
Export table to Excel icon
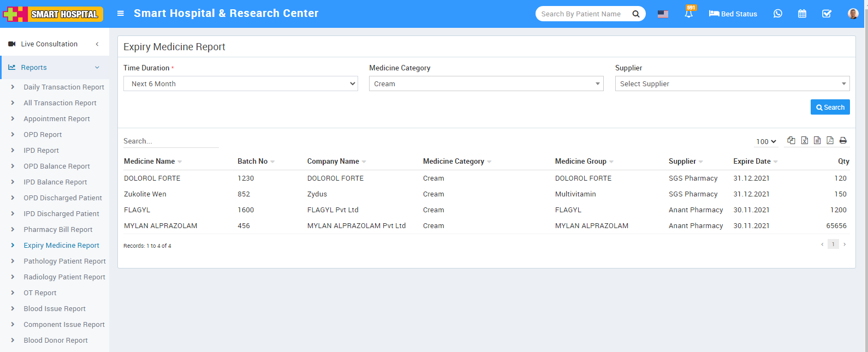(x=805, y=141)
